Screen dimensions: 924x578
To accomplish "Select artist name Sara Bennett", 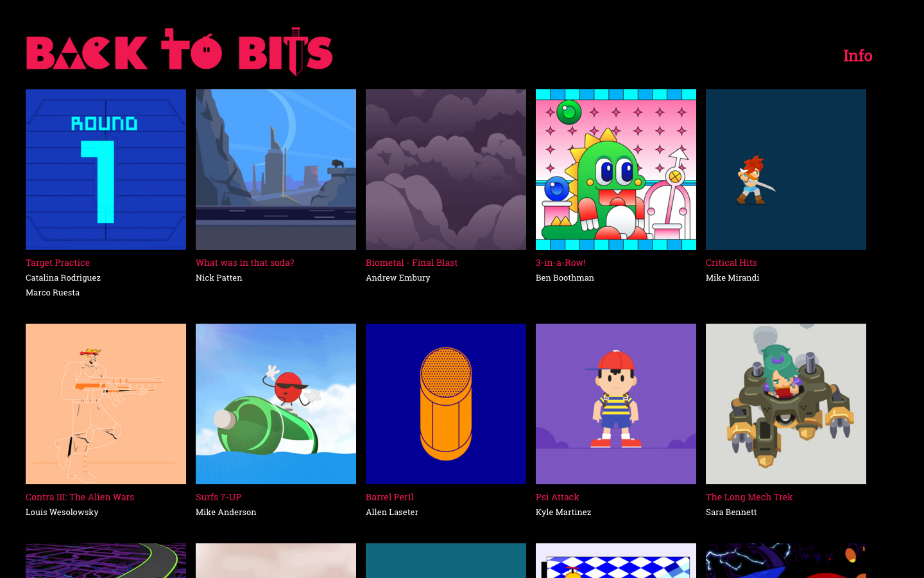I will tap(731, 512).
